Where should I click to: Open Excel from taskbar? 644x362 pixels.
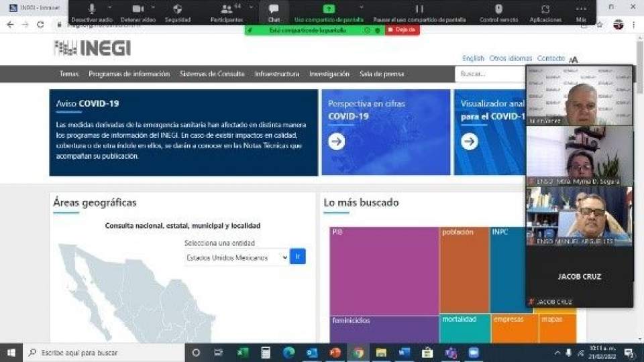coord(243,353)
